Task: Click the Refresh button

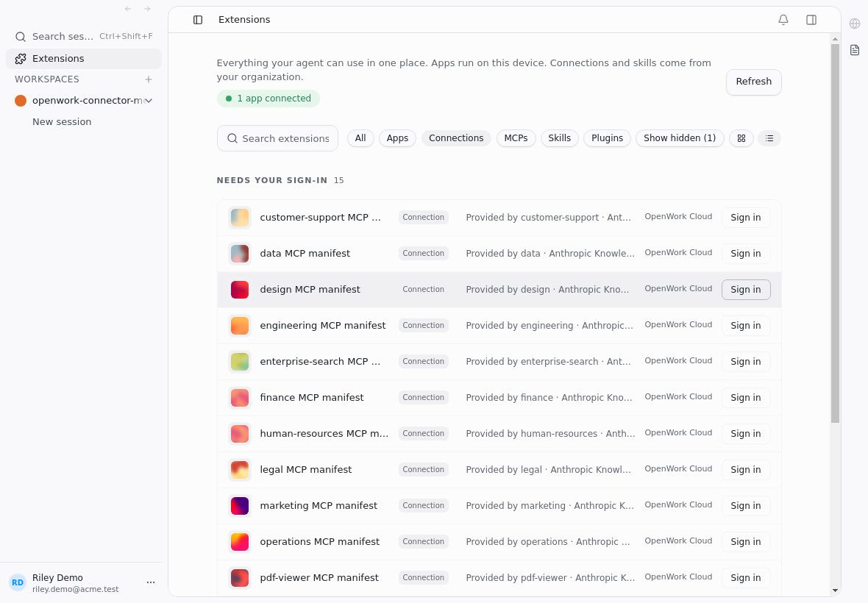Action: tap(753, 82)
